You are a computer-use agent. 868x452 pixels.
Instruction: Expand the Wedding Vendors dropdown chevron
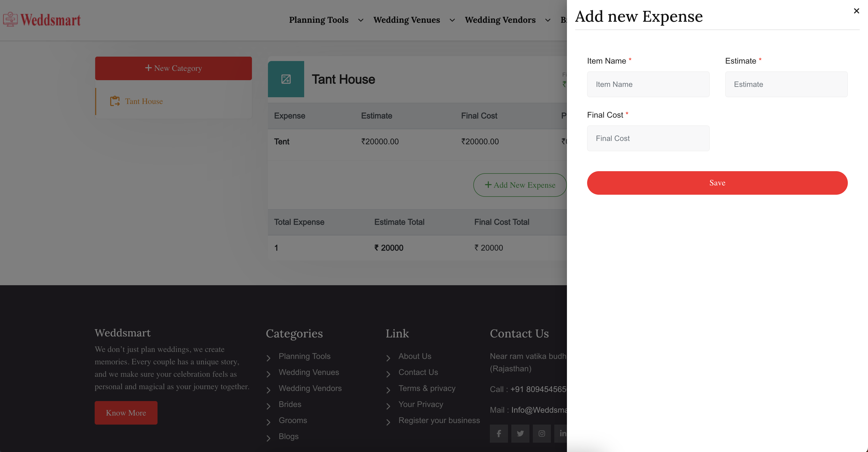point(548,20)
